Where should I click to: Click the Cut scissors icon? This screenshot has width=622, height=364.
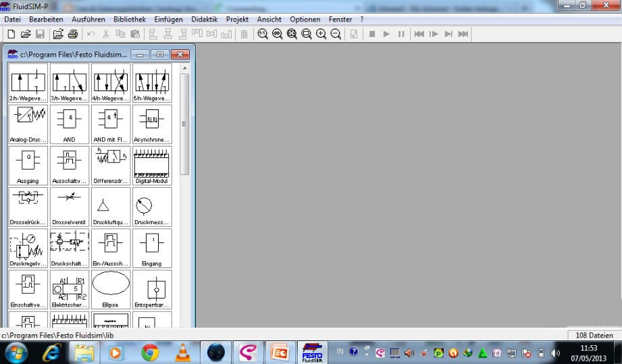105,34
